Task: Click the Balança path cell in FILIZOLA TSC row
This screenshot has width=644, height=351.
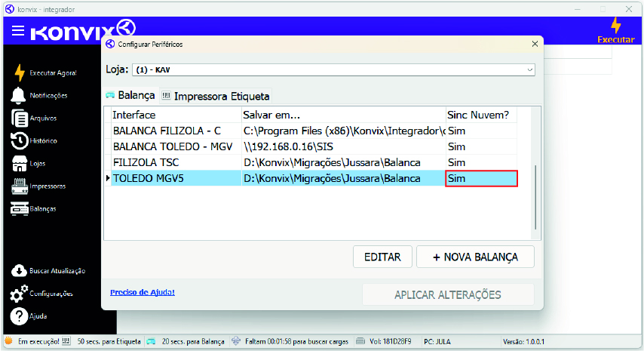Action: point(344,162)
